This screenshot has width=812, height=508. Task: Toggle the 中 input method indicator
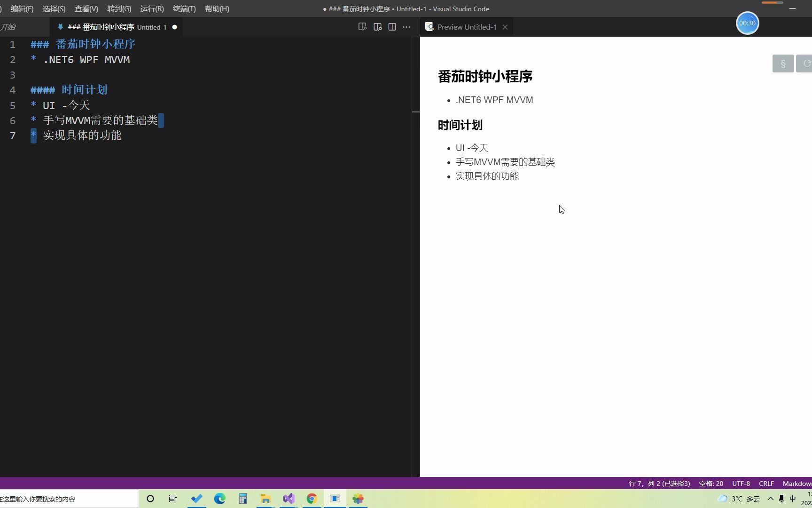point(793,499)
